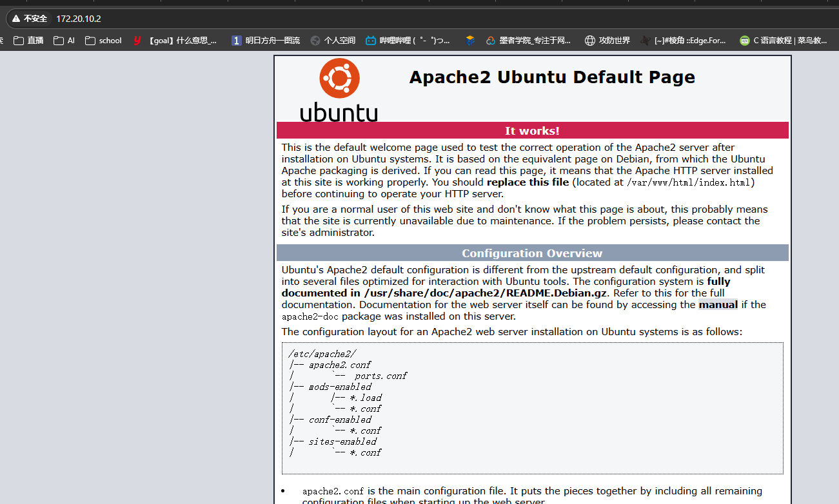839x504 pixels.
Task: Click the 明日方舟一图流 numbered favicon
Action: tap(236, 40)
